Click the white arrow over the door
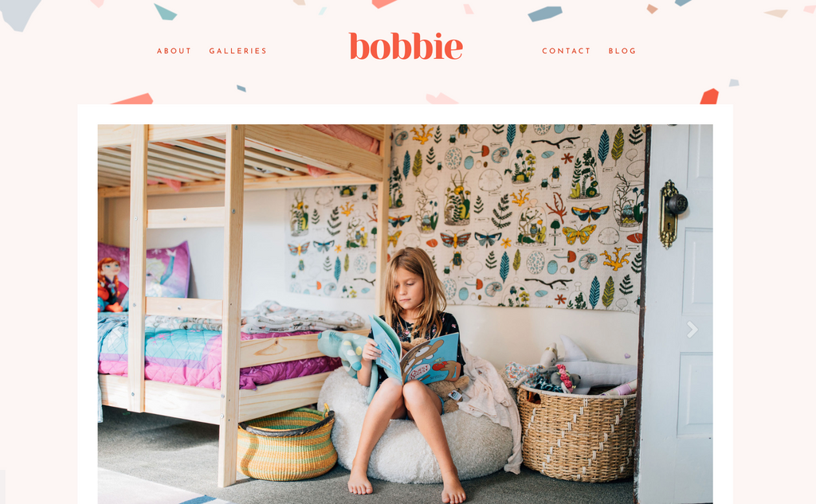The height and width of the screenshot is (504, 816). tap(692, 330)
